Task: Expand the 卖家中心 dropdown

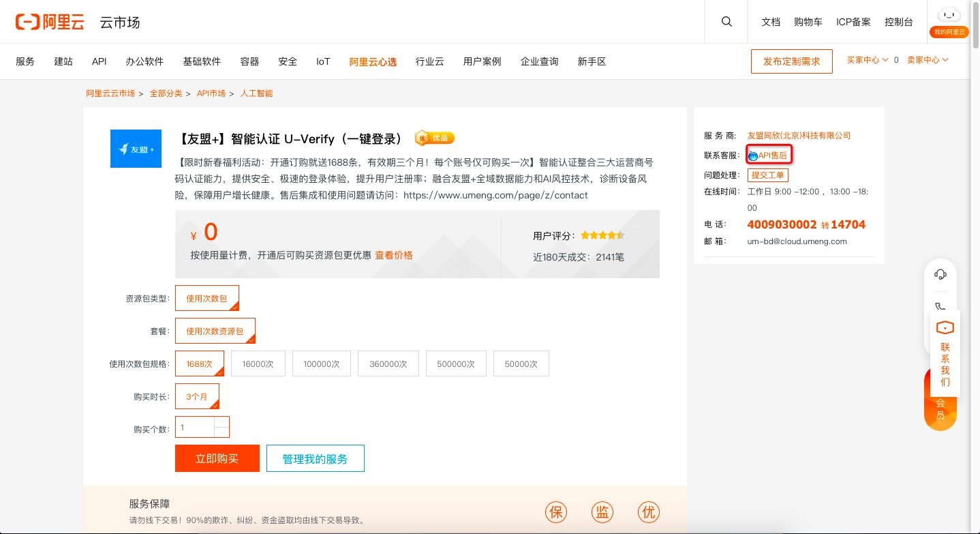Action: (928, 60)
